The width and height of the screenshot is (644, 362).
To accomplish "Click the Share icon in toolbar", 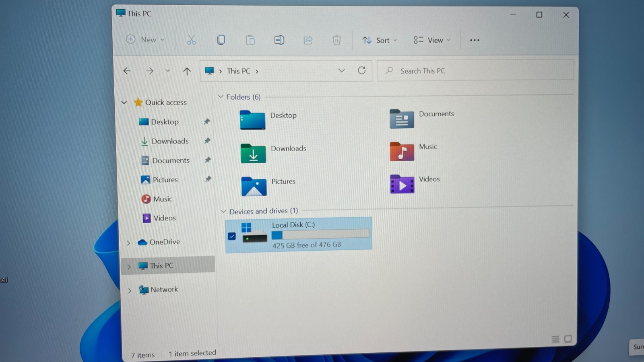I will (308, 40).
